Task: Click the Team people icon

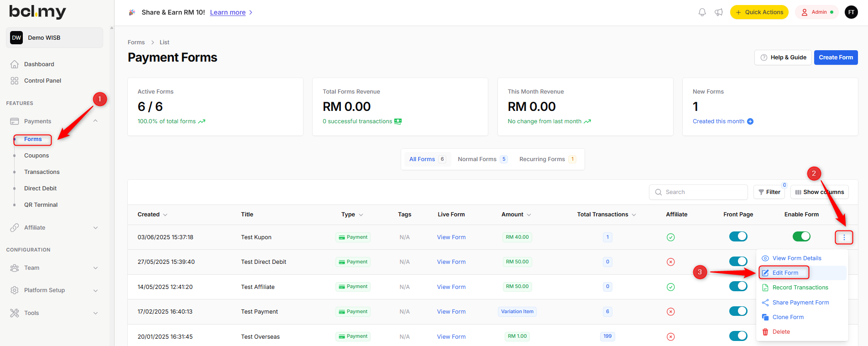Action: pos(15,268)
